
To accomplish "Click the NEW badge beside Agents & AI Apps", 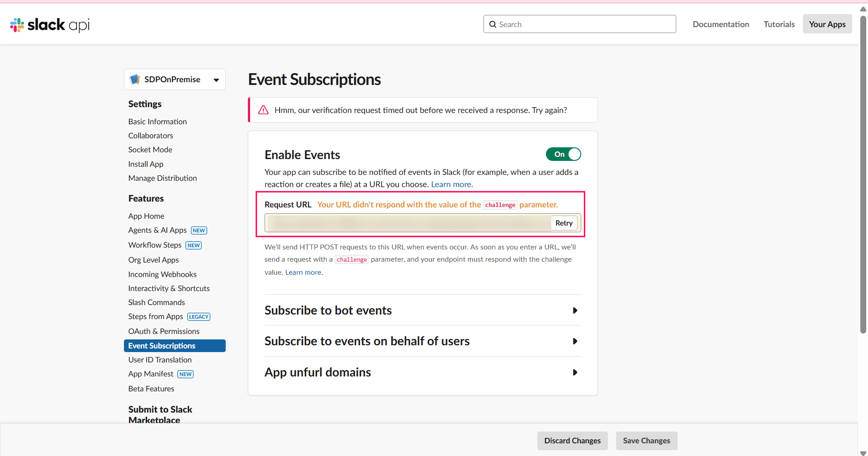I will pos(199,230).
